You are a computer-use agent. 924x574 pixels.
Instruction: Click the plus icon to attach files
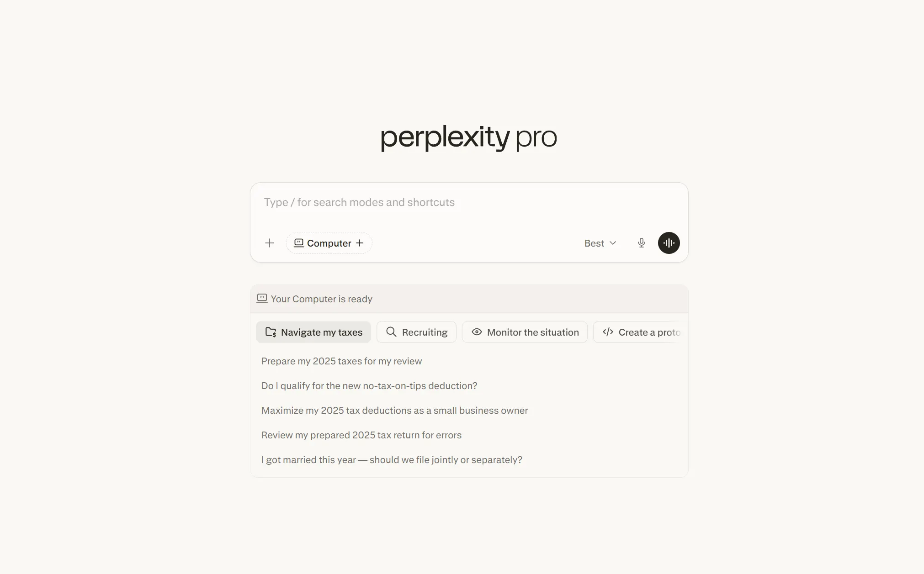270,243
